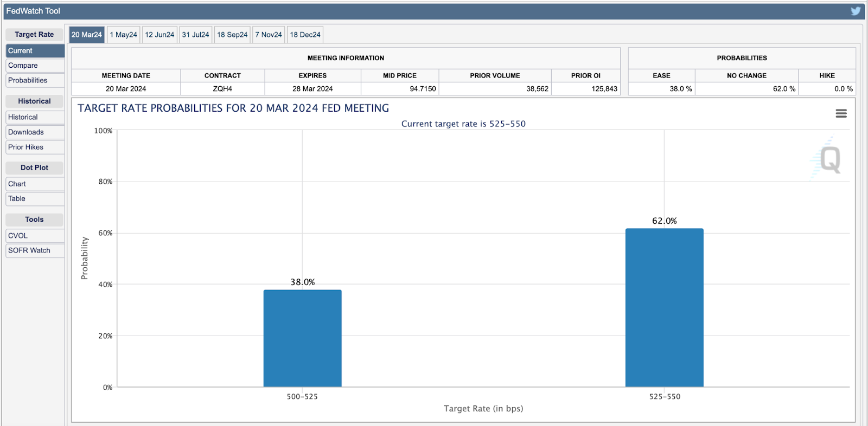Click the EXPIRES column header

312,76
